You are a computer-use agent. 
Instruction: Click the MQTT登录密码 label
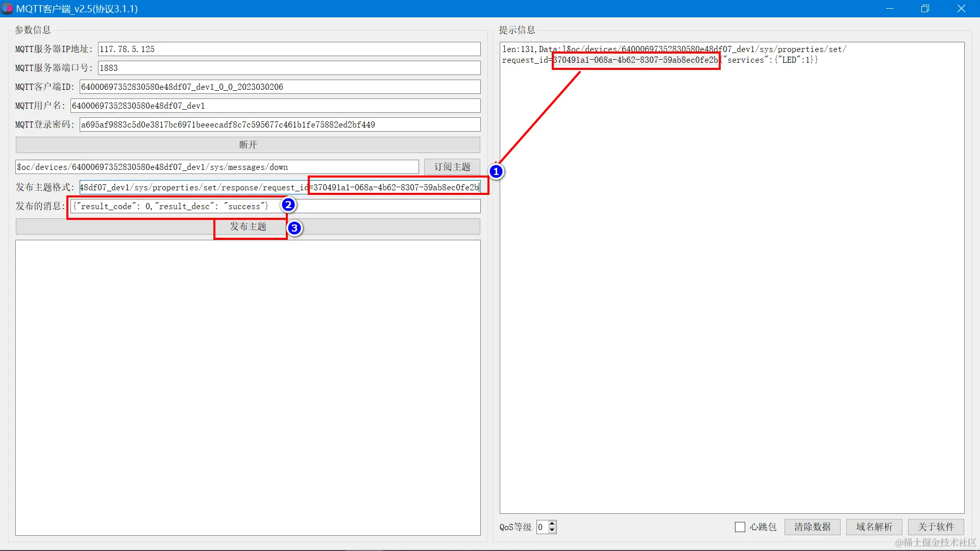(x=45, y=124)
